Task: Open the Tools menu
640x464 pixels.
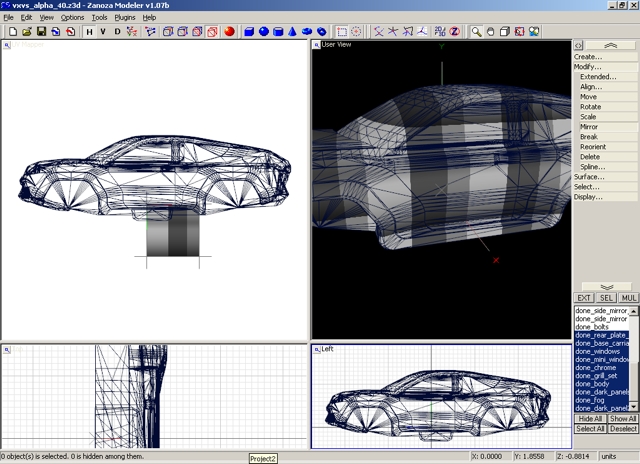Action: 99,18
